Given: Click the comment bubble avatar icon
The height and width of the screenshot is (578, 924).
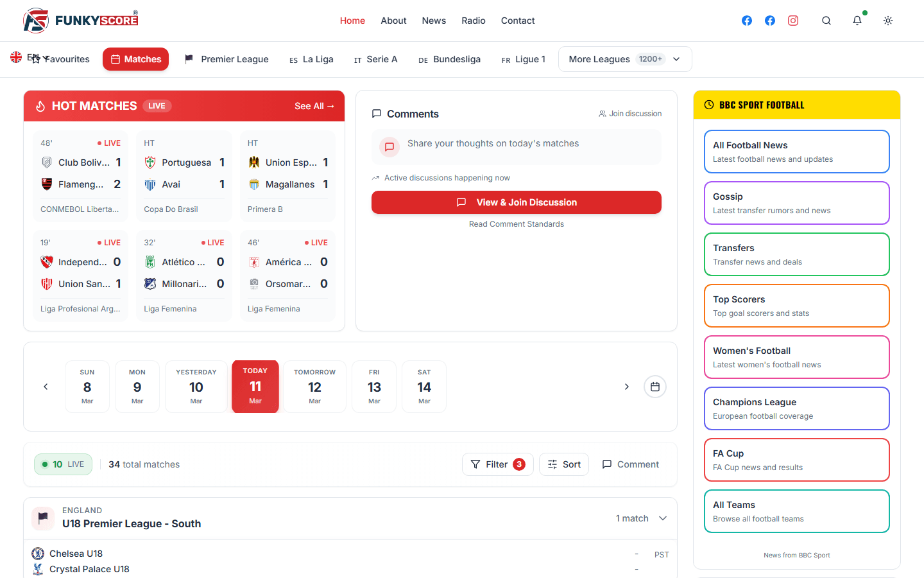Looking at the screenshot, I should [x=389, y=147].
